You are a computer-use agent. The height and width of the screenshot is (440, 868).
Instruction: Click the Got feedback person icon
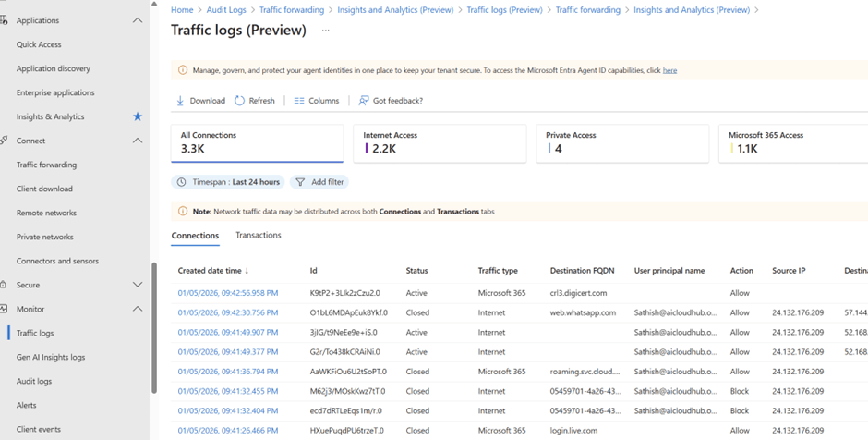point(364,101)
